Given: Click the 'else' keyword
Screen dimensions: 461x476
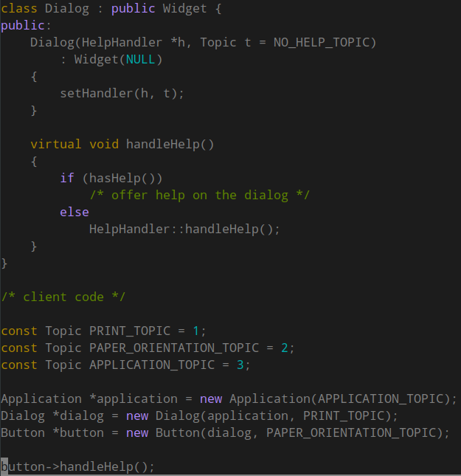Looking at the screenshot, I should 74,212.
